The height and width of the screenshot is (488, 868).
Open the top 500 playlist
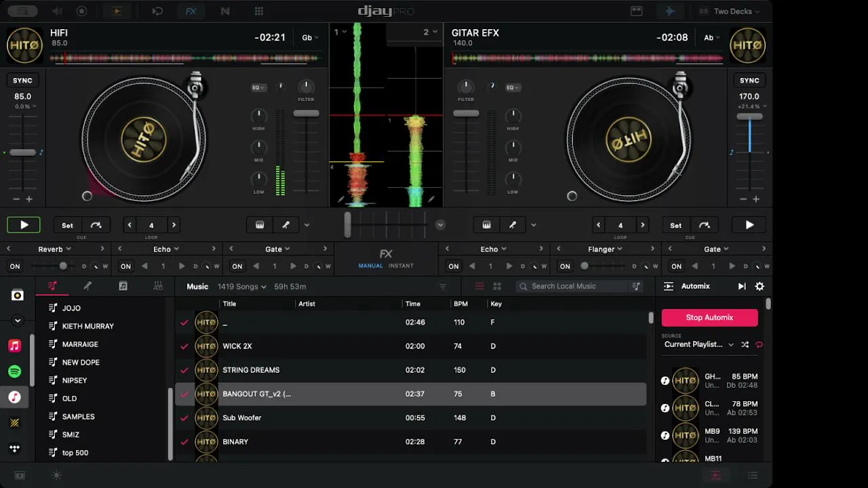tap(75, 453)
